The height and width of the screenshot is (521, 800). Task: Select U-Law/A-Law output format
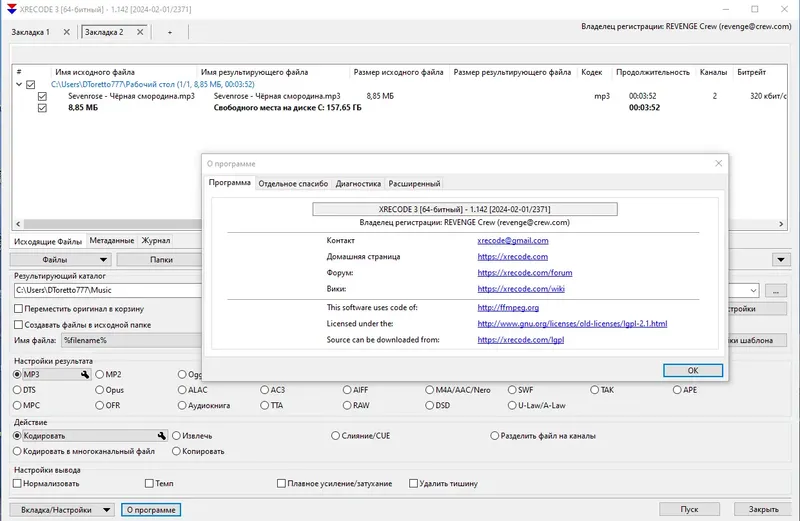point(512,405)
